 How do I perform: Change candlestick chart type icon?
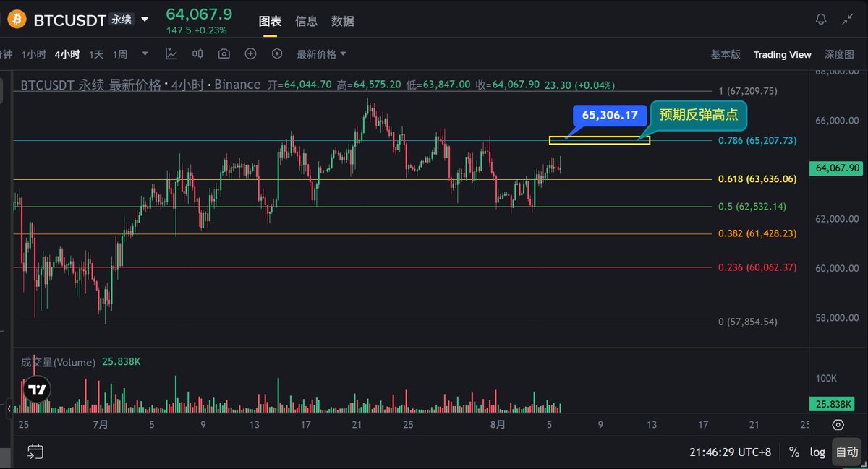click(x=197, y=53)
